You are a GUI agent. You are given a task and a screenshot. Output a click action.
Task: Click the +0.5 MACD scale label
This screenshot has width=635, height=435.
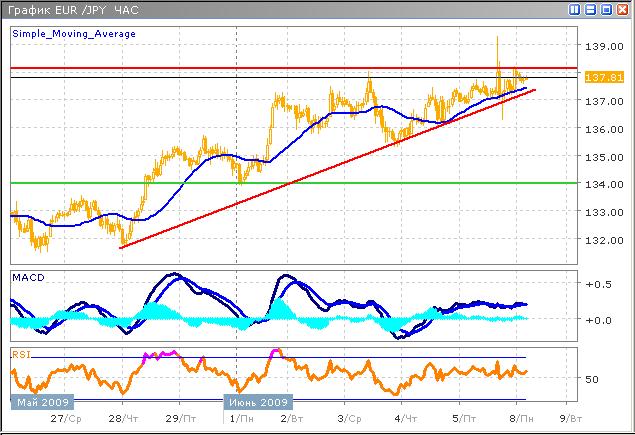pyautogui.click(x=599, y=284)
